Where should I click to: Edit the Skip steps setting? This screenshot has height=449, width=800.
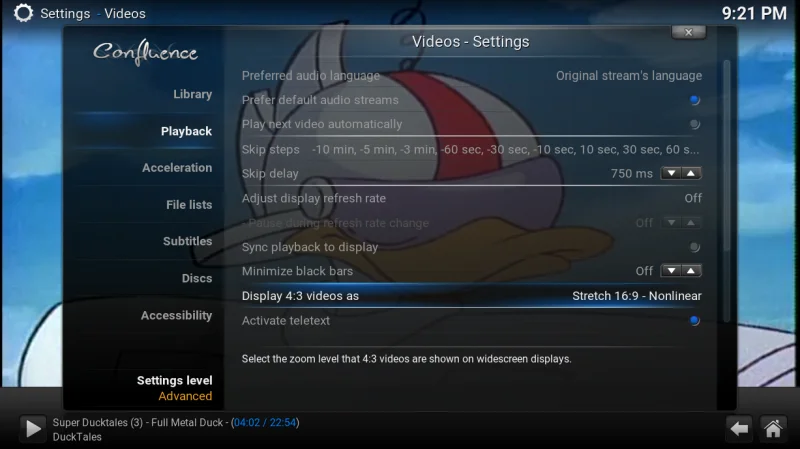click(472, 149)
